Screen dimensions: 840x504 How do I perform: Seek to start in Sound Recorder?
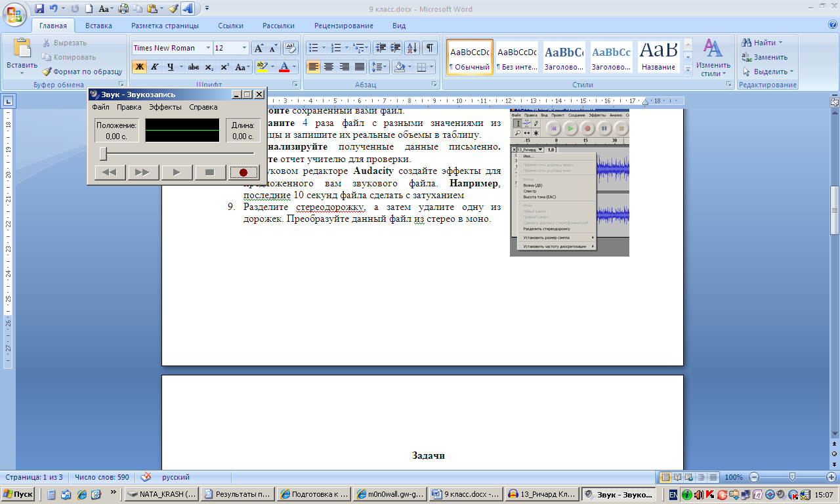click(x=110, y=173)
